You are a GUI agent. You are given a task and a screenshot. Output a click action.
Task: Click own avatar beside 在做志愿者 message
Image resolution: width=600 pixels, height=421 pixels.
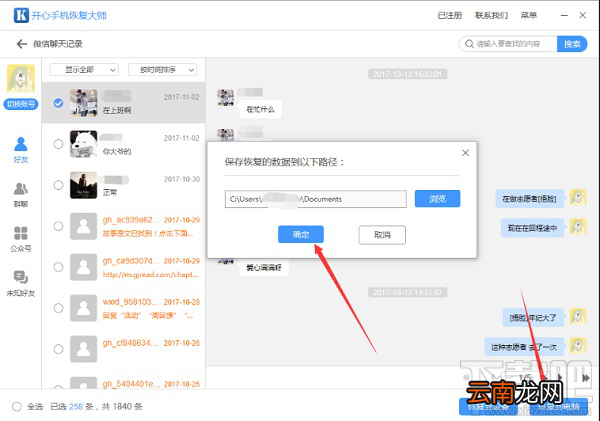(x=578, y=198)
